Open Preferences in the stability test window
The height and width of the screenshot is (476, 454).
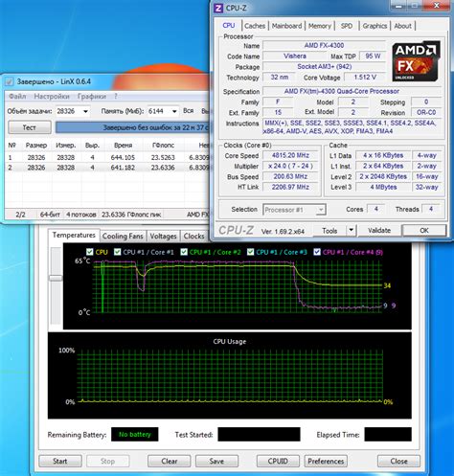tap(326, 461)
